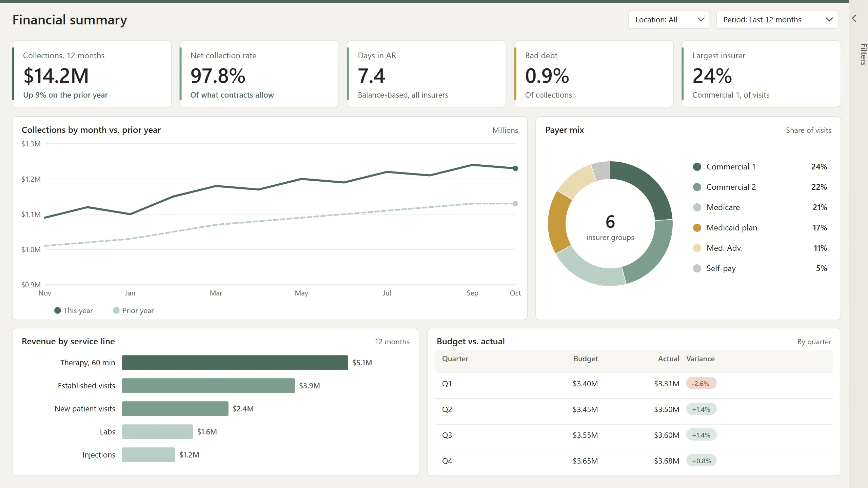This screenshot has height=488, width=868.
Task: Click the Med. Adv. legend dot
Action: pos(697,248)
